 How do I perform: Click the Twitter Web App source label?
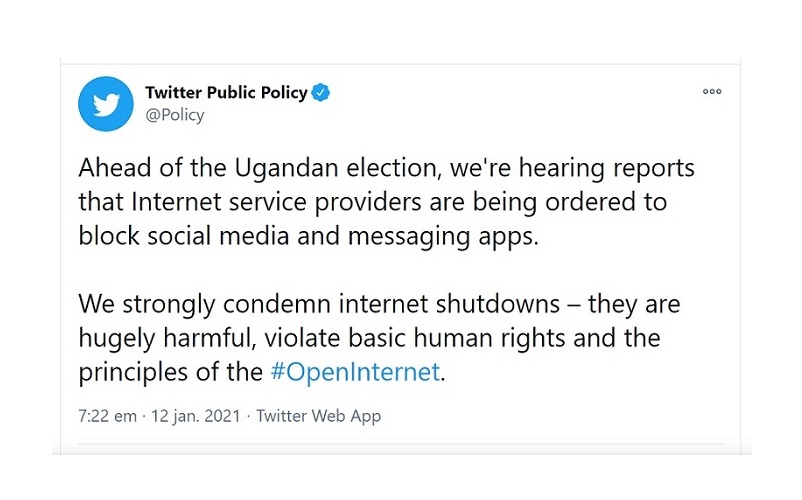tap(318, 416)
